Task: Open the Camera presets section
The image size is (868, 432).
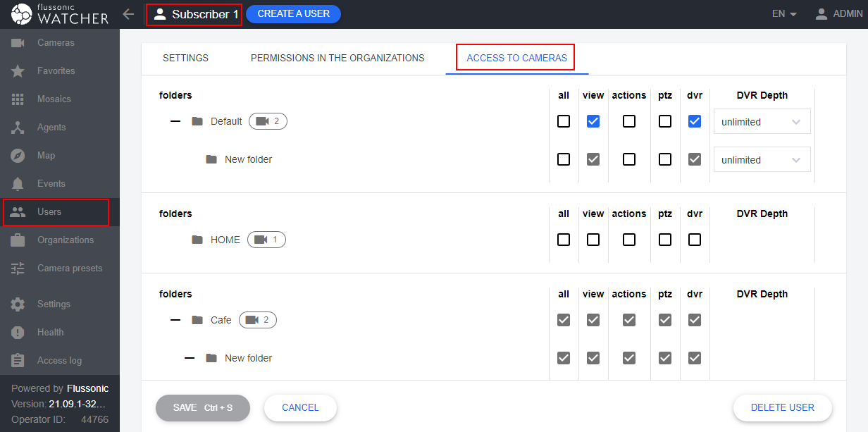Action: pos(69,268)
